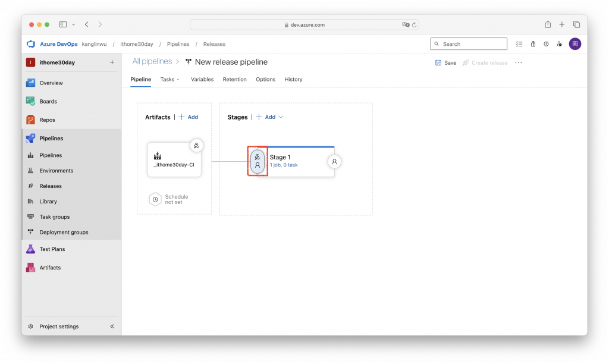The height and width of the screenshot is (364, 609).
Task: Click Releases breadcrumb in top bar
Action: pyautogui.click(x=214, y=44)
